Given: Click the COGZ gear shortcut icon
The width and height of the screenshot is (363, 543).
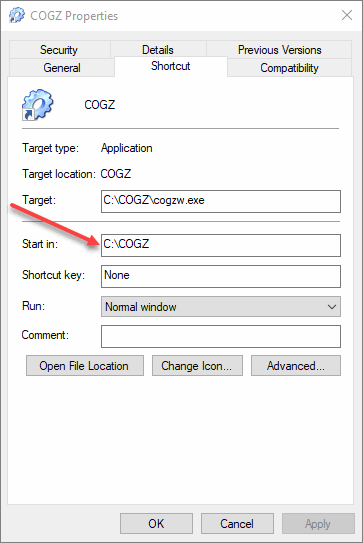Looking at the screenshot, I should tap(38, 105).
